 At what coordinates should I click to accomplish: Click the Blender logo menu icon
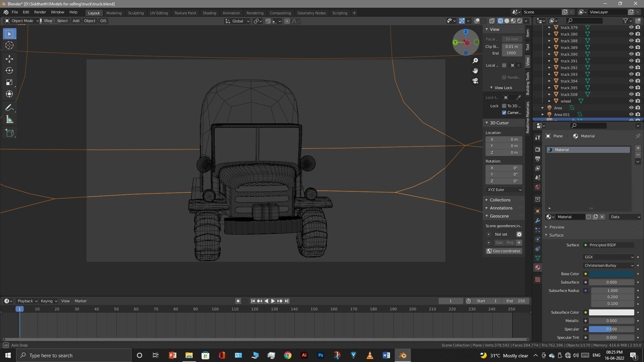[x=6, y=12]
